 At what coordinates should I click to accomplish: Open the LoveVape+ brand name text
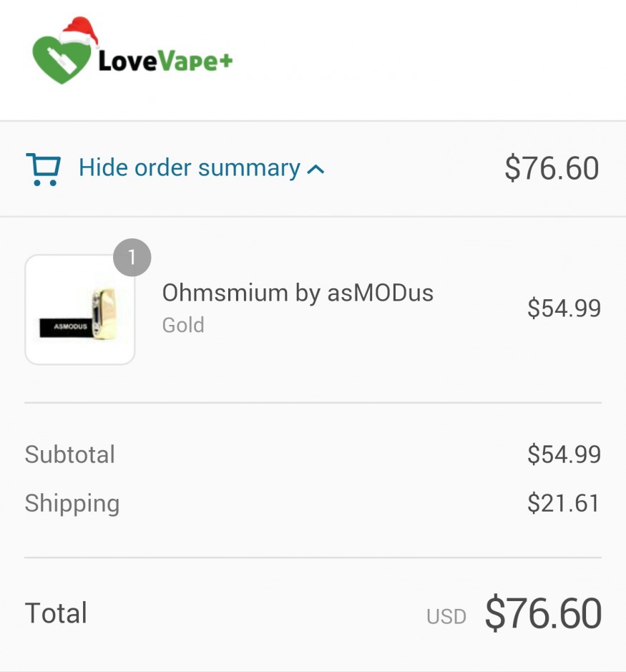click(x=165, y=62)
